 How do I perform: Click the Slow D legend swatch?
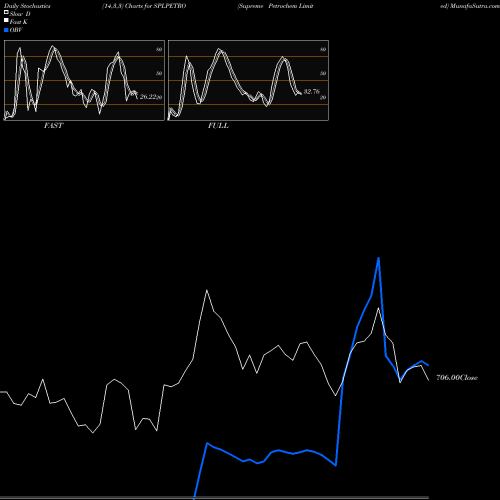tap(6, 12)
